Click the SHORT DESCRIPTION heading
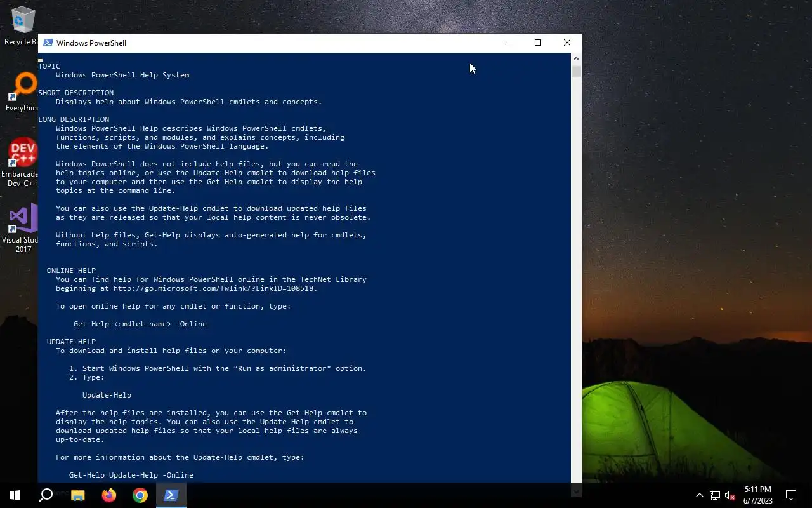Screen dimensions: 812x508 (76, 93)
